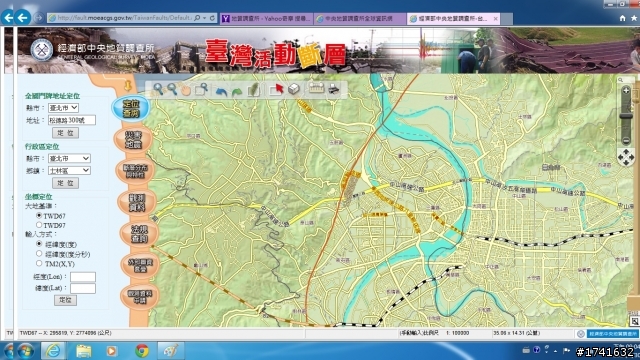Click 定位 button under address field
640x360 pixels.
[65, 133]
